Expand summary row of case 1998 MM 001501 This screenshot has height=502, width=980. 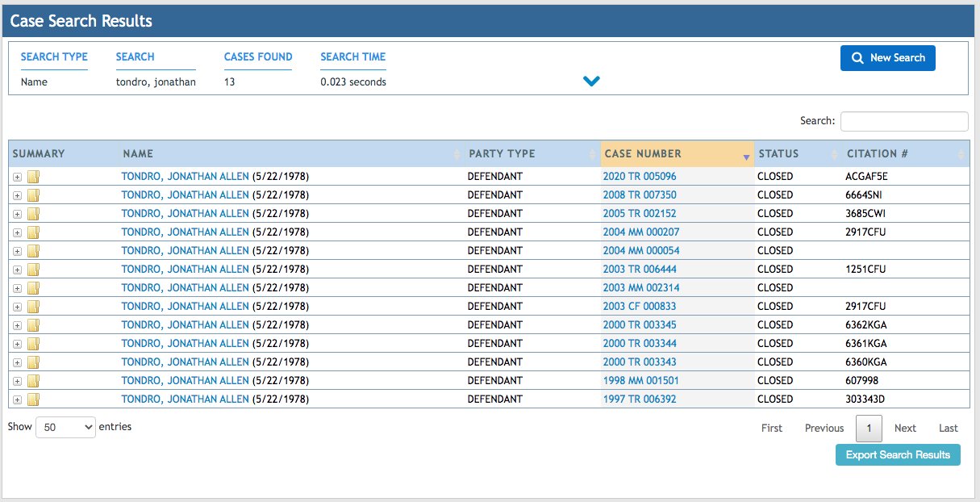coord(18,381)
